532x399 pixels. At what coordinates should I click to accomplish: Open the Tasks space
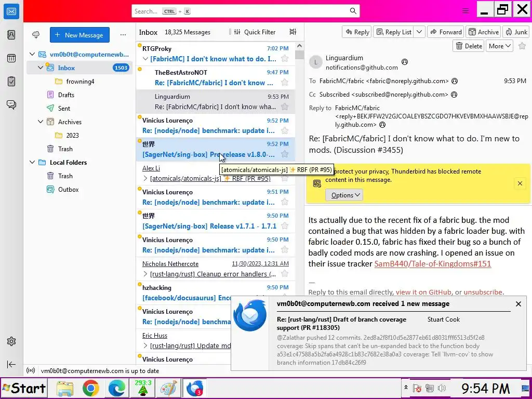11,81
